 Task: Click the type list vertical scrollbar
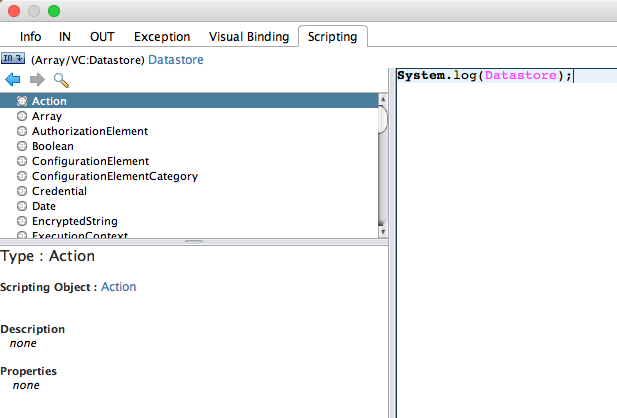point(382,160)
